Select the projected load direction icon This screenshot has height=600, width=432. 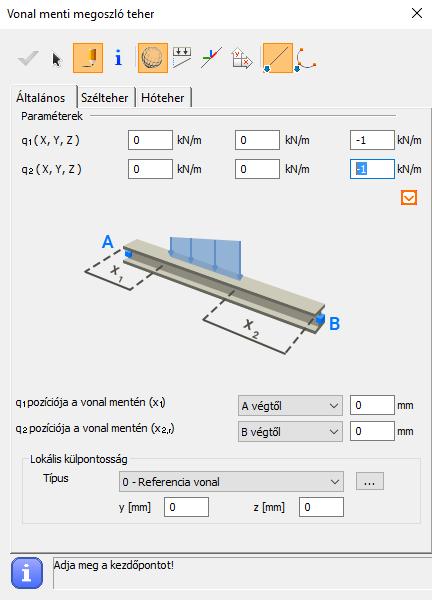[182, 57]
